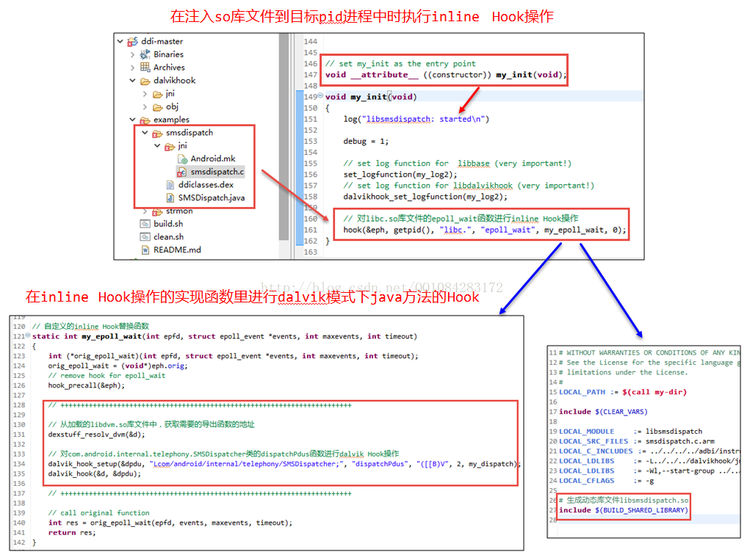Click include $(CLEAR_VARS) line

coord(603,412)
